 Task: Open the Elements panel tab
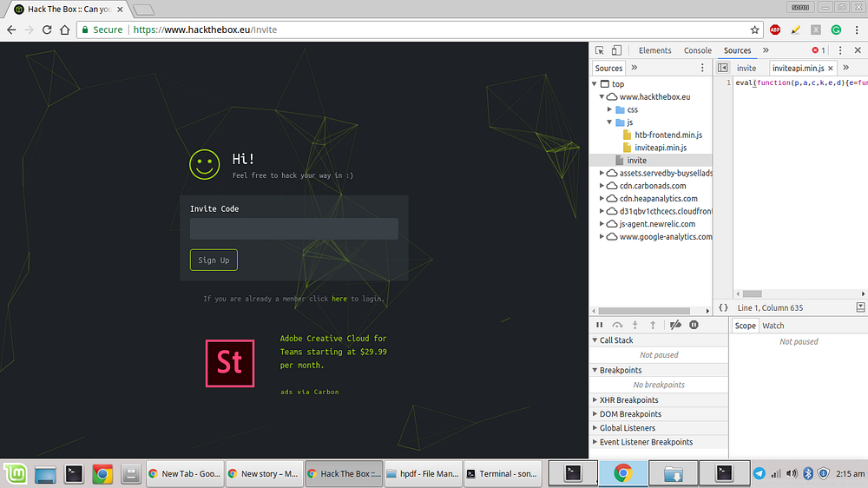click(654, 50)
